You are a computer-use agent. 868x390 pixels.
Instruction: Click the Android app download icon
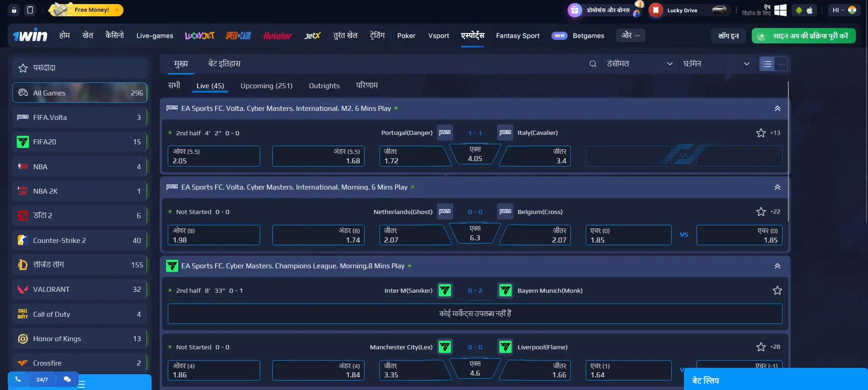[x=799, y=10]
